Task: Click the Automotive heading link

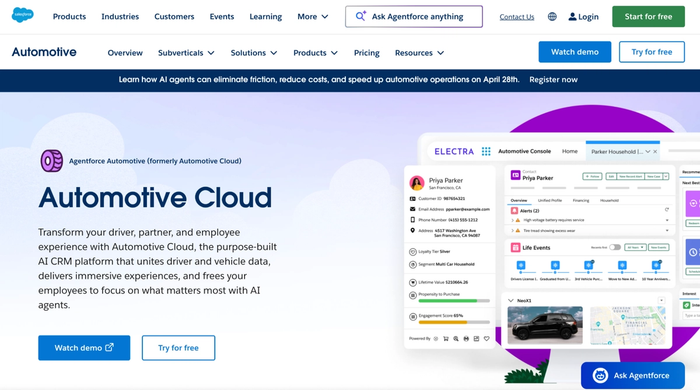Action: [x=44, y=52]
